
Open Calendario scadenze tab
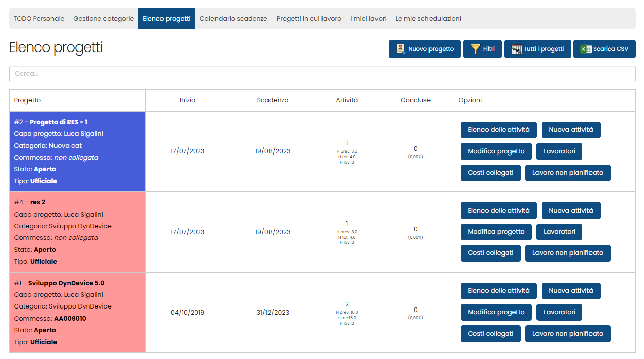pyautogui.click(x=233, y=19)
